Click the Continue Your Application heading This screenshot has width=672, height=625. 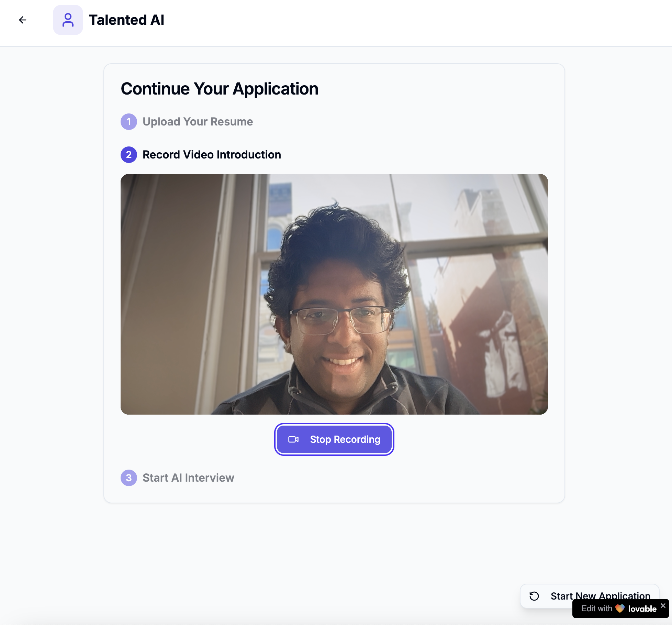coord(219,89)
